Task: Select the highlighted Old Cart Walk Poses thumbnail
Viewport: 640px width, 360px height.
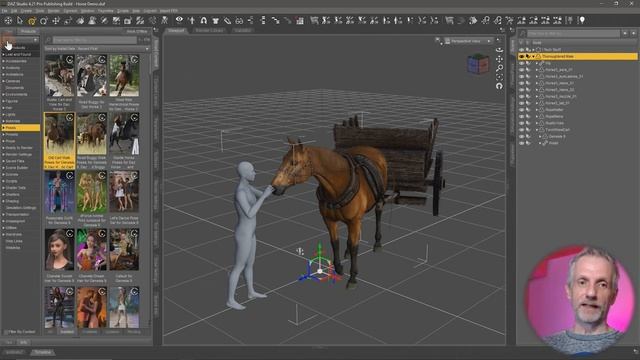Action: coord(59,141)
